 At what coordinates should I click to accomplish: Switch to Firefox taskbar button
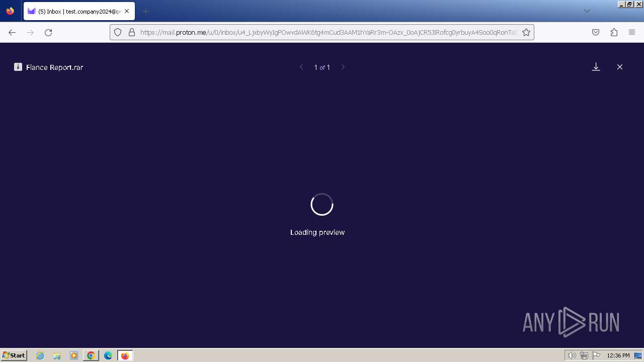tap(125, 355)
